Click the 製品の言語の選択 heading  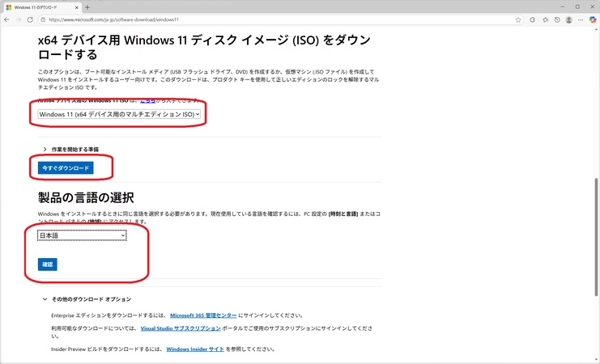click(86, 197)
